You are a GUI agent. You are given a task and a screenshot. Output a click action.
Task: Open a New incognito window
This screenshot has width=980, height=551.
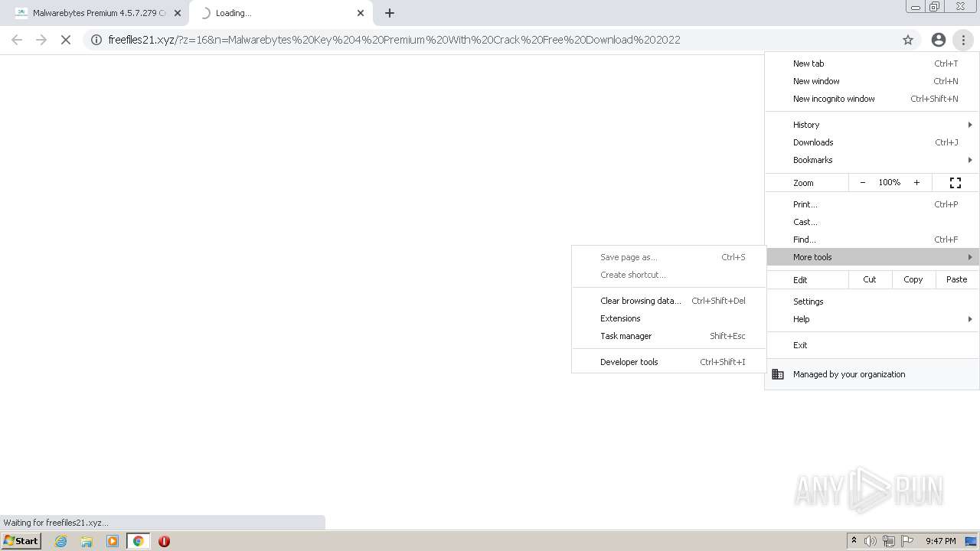[872, 99]
